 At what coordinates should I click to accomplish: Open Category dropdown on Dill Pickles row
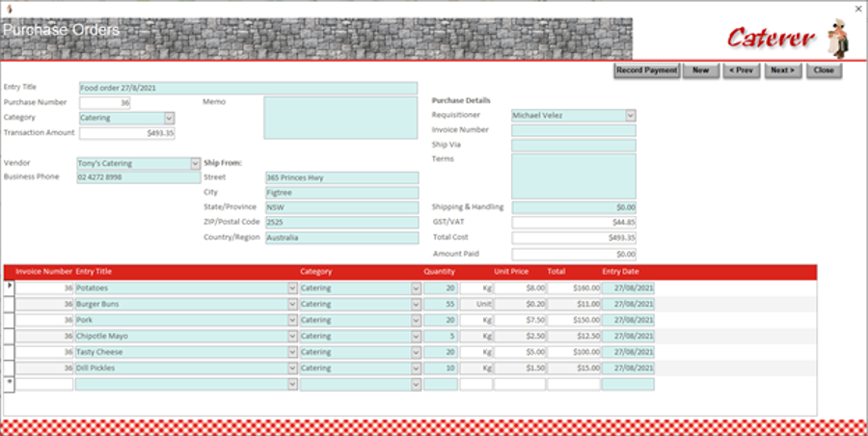pyautogui.click(x=417, y=368)
